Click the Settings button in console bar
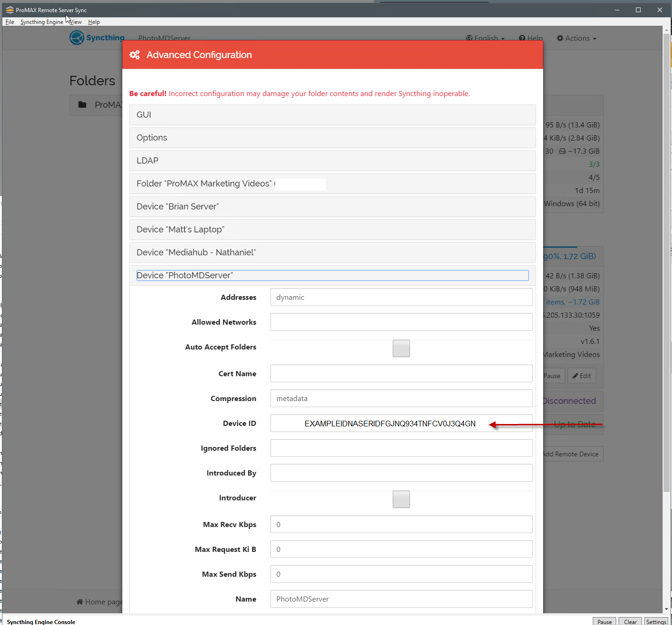The height and width of the screenshot is (625, 672). 656,621
